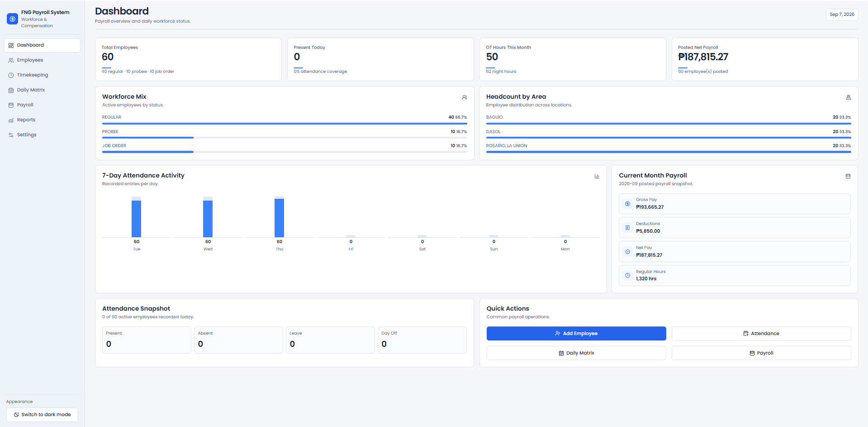Click the Sep 7, 2026 date badge

pos(842,14)
